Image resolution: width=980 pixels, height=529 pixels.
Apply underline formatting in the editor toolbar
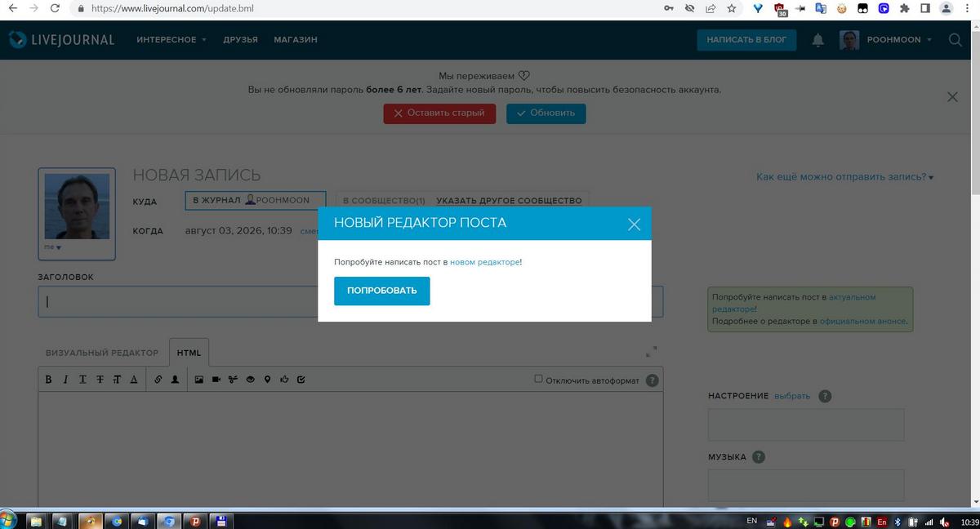point(82,380)
